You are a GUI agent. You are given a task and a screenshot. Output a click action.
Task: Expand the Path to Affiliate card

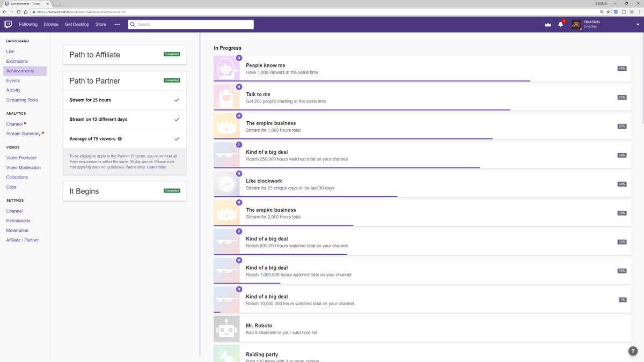[x=125, y=55]
